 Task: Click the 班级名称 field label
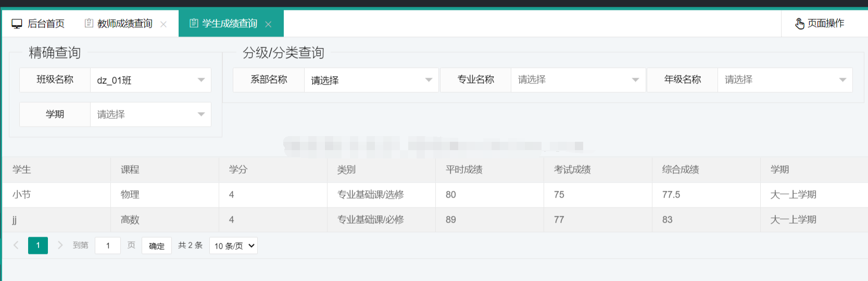coord(55,79)
